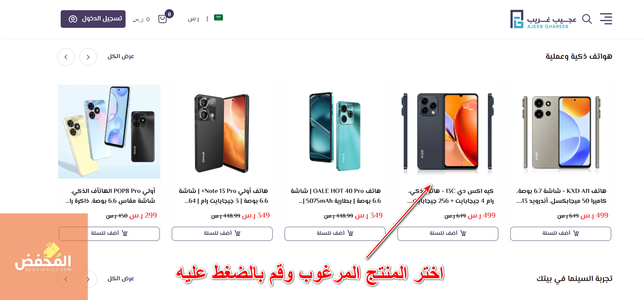Screen dimensions: 644x300
Task: Click the search magnifier icon
Action: click(x=587, y=19)
